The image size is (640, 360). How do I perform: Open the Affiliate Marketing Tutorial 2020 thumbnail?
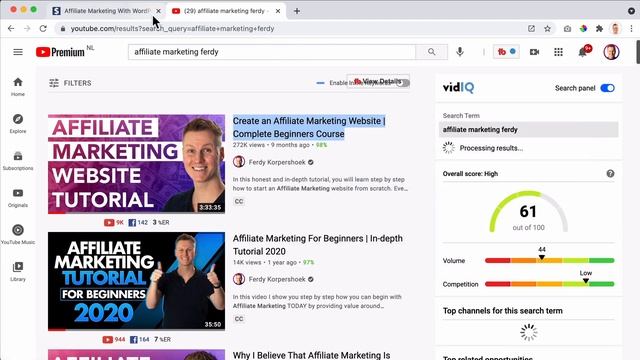[136, 281]
